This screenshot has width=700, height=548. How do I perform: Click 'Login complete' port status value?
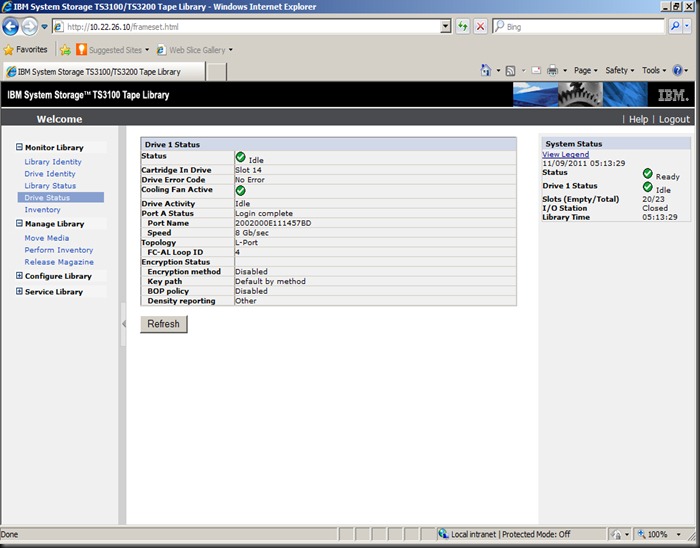click(x=264, y=213)
